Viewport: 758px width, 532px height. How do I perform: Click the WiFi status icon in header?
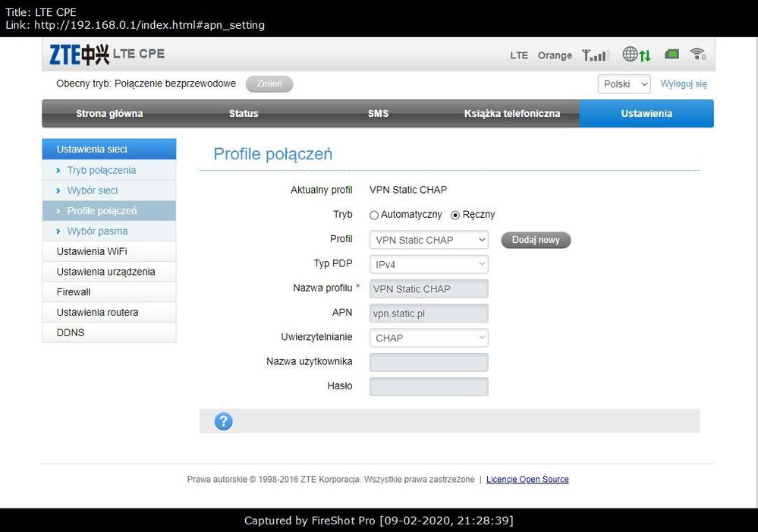pyautogui.click(x=697, y=55)
